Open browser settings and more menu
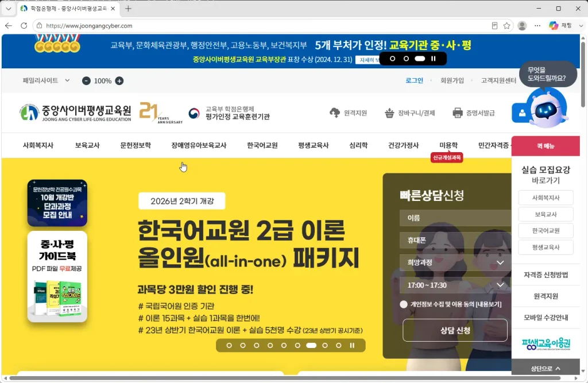The image size is (588, 383). pyautogui.click(x=537, y=25)
